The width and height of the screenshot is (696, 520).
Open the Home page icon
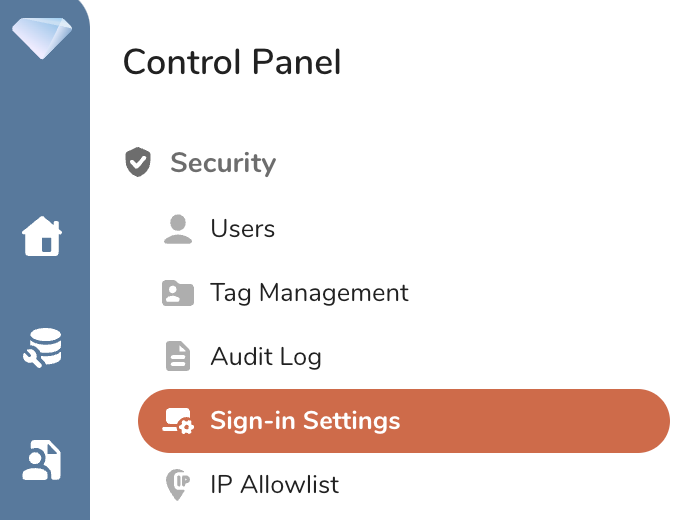click(x=43, y=237)
